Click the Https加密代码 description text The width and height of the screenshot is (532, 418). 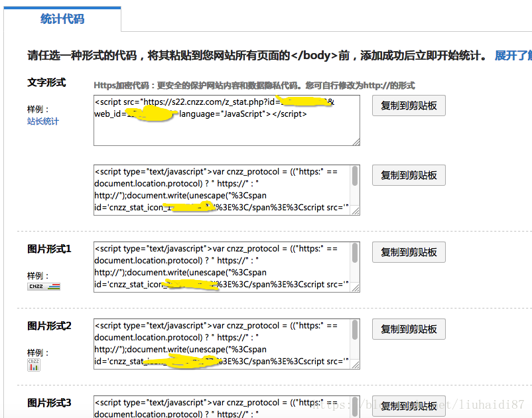254,86
